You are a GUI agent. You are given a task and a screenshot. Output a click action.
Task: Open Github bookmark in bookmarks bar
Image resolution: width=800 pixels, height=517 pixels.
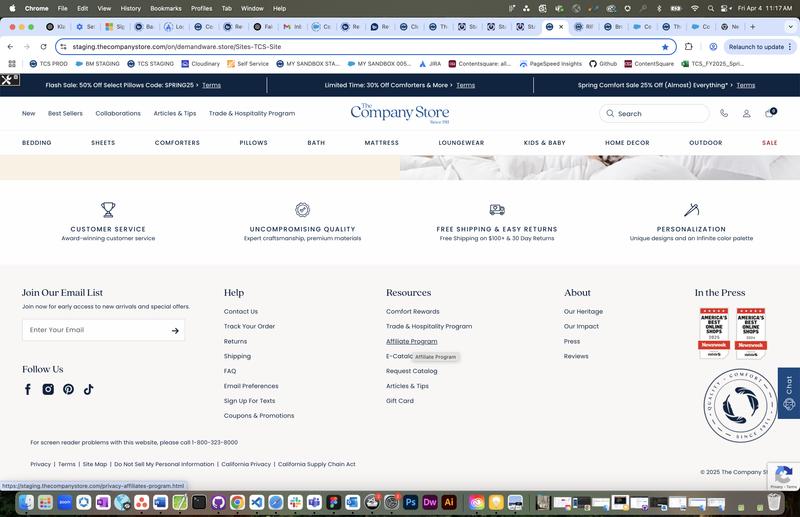pos(603,64)
